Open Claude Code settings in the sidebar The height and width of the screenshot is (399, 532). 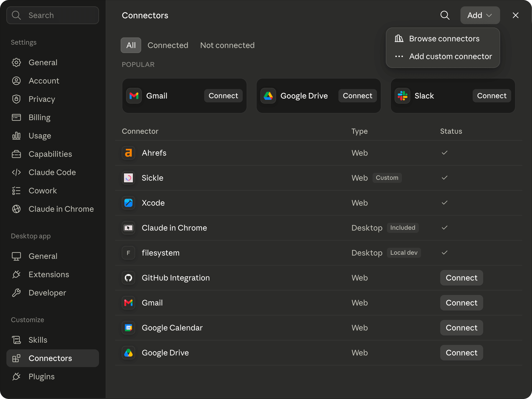point(53,172)
